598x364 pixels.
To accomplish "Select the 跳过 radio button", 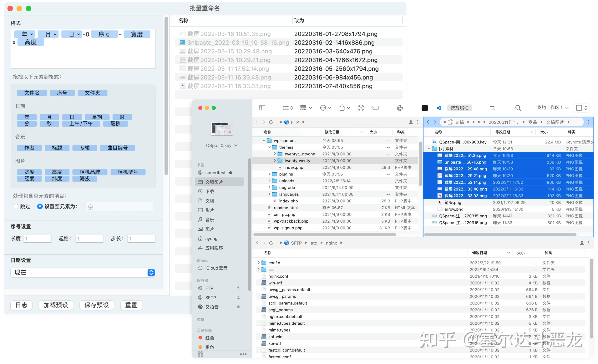I will (x=16, y=206).
